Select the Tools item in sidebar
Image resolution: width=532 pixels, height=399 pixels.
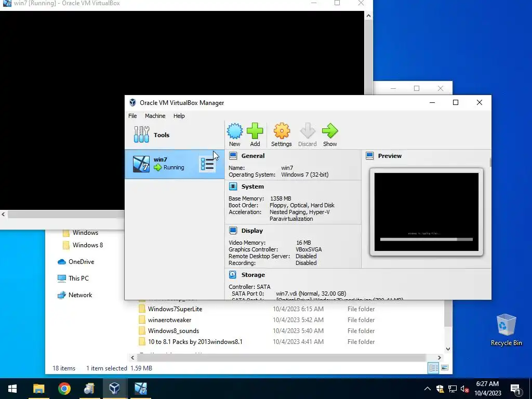(x=175, y=135)
